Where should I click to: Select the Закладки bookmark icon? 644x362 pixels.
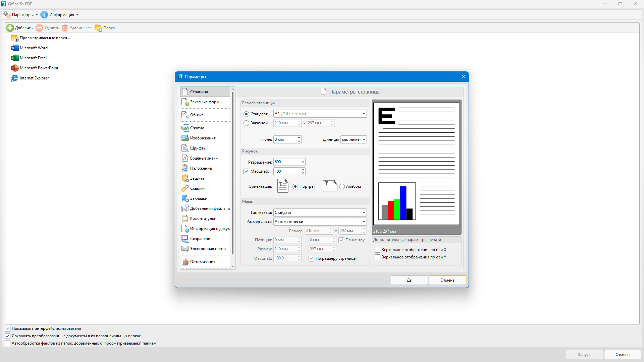[185, 198]
